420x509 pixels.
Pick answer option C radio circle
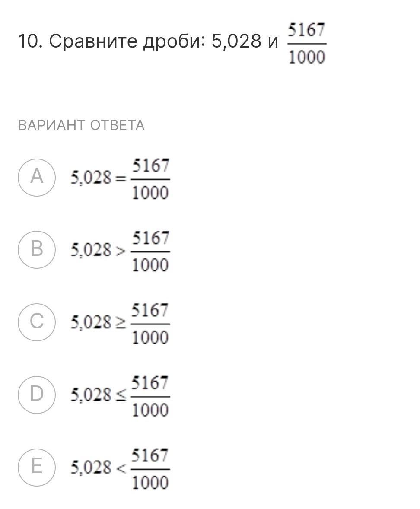(x=37, y=322)
